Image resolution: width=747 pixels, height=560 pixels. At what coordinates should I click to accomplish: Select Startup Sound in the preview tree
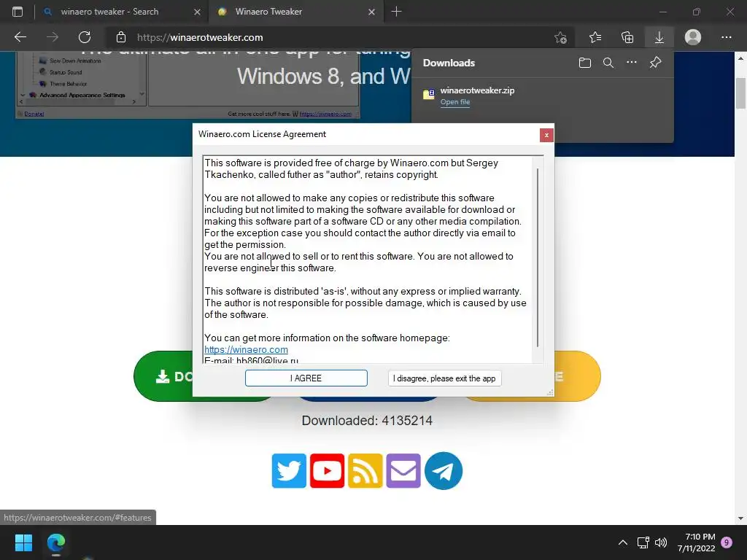coord(65,72)
